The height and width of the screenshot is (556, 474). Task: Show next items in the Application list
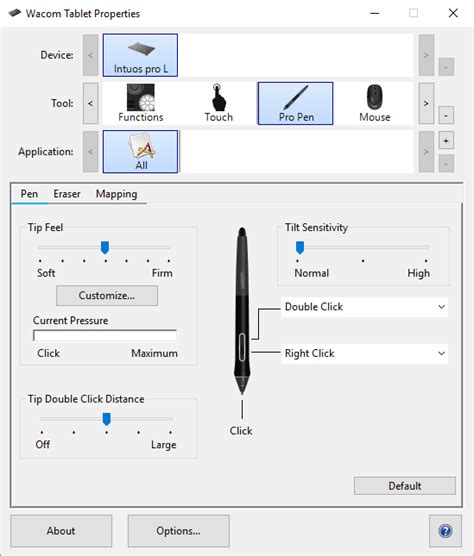(426, 151)
